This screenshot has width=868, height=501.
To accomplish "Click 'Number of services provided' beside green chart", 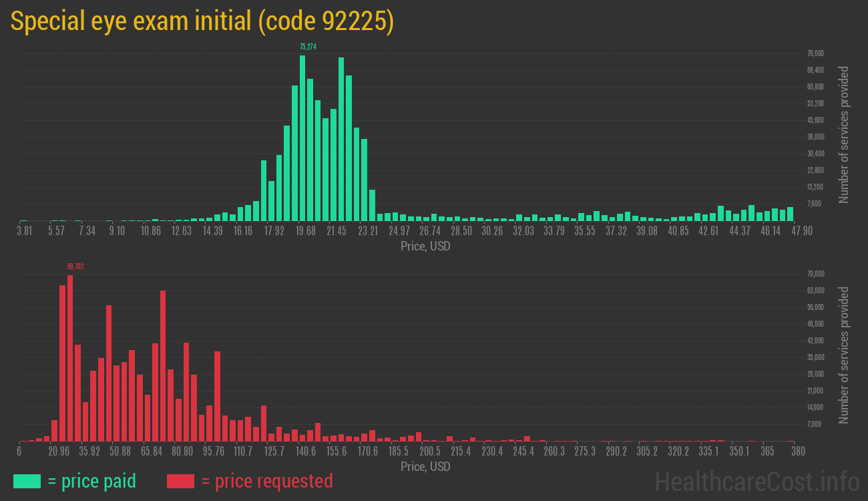I will 844,135.
